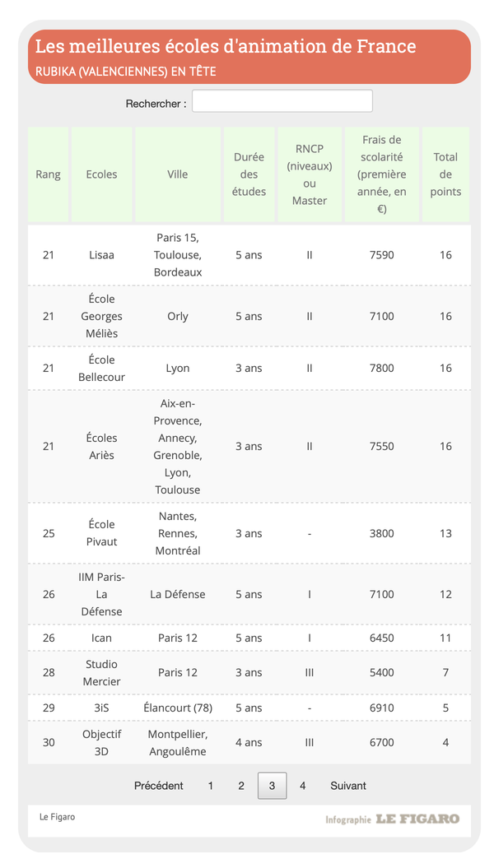Select the École Georges Méliès row
Image resolution: width=494 pixels, height=868 pixels.
coord(102,316)
